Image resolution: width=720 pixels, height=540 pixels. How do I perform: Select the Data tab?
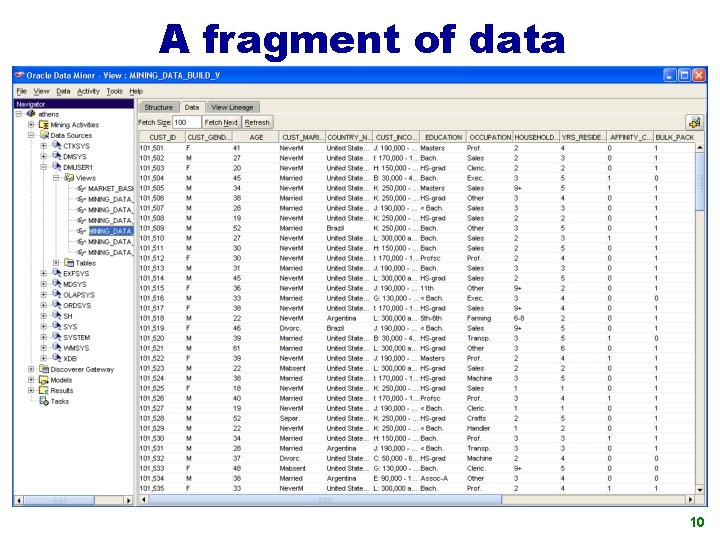[192, 107]
